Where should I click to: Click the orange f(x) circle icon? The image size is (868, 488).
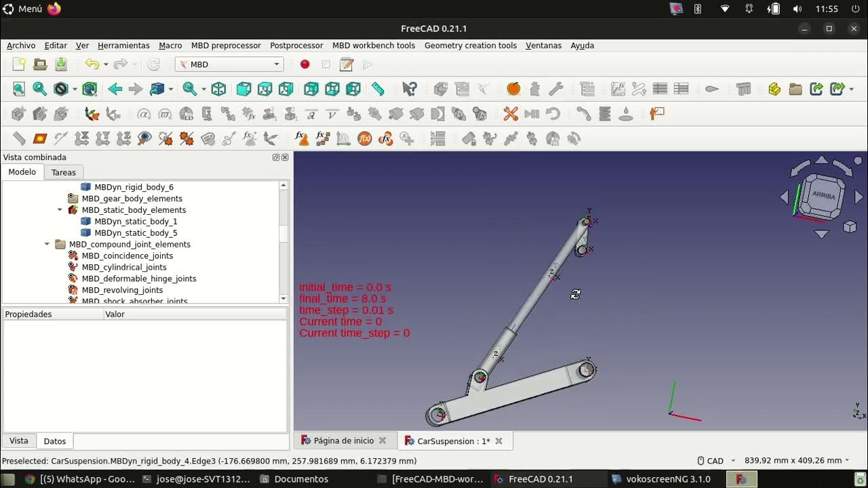(365, 139)
